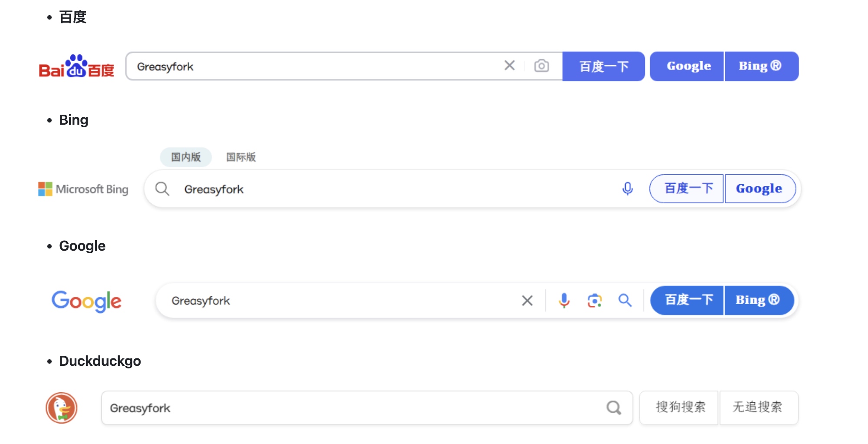Click the Baidu paw logo
The width and height of the screenshot is (868, 444).
[x=76, y=66]
